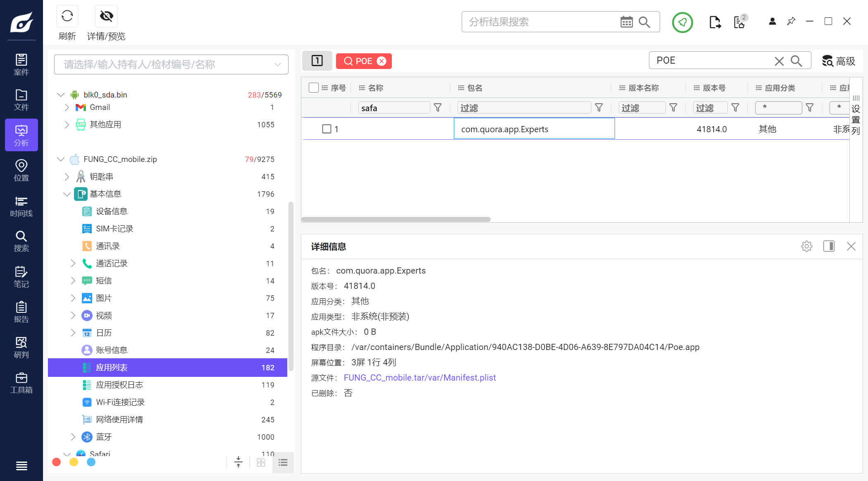The image size is (868, 481).
Task: Click the 包名 column filter funnel
Action: coord(599,108)
